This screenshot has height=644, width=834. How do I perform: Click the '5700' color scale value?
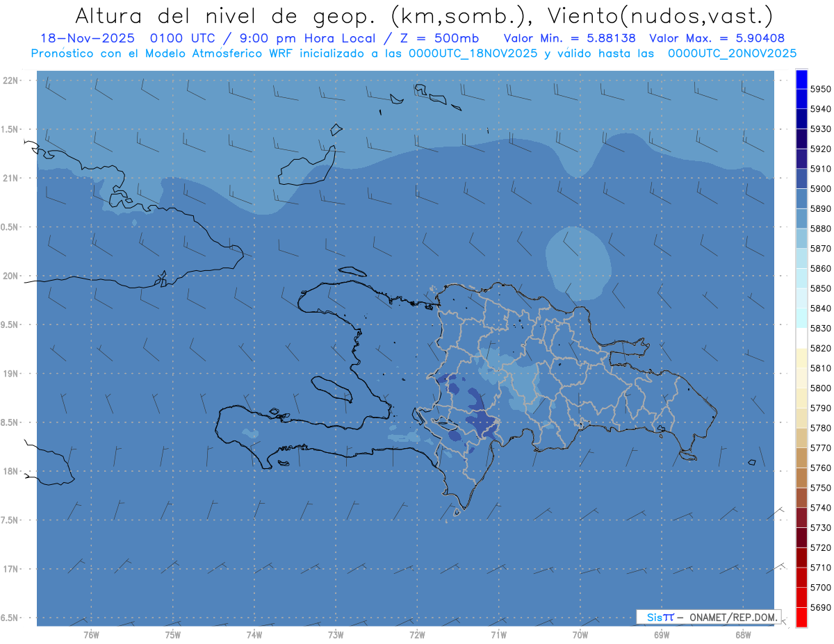[x=821, y=587]
